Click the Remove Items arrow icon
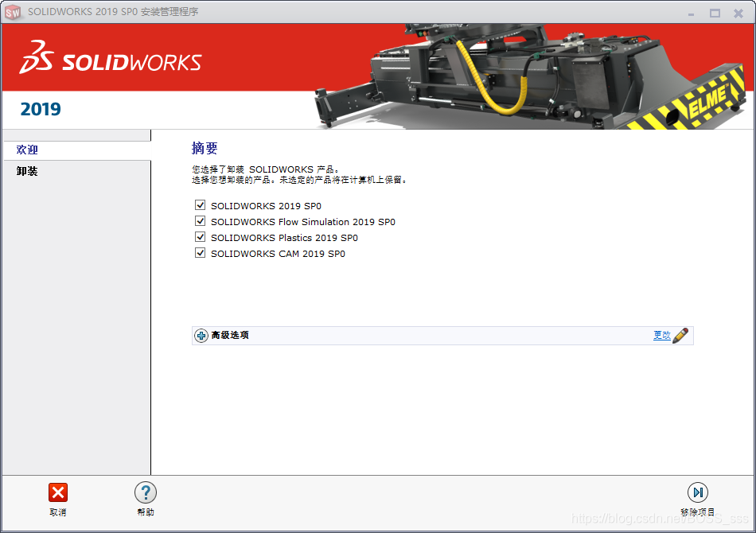This screenshot has height=533, width=756. 698,492
